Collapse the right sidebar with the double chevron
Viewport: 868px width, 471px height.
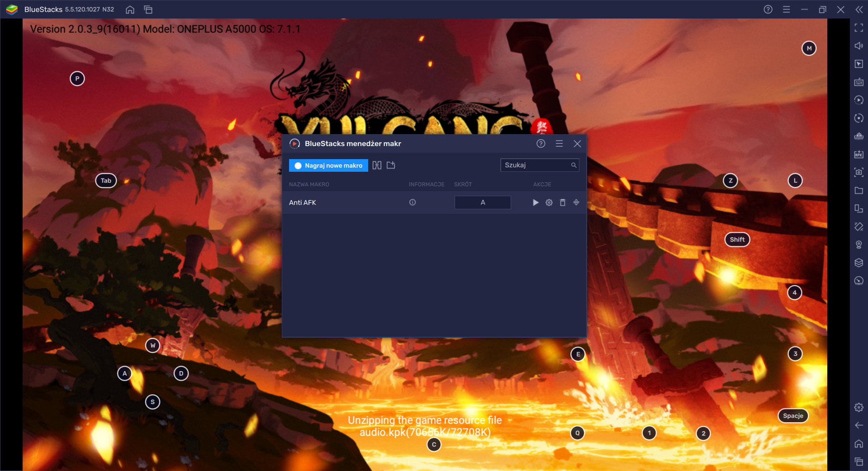[859, 9]
